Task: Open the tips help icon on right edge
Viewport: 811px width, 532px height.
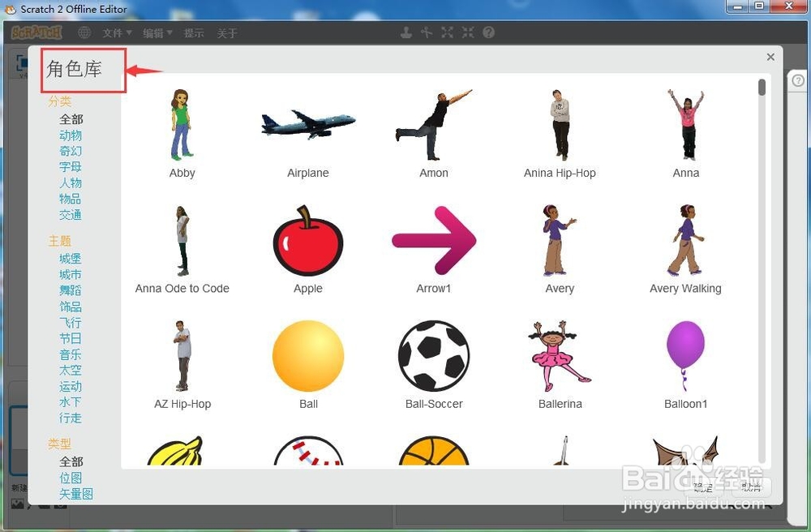Action: pos(798,80)
